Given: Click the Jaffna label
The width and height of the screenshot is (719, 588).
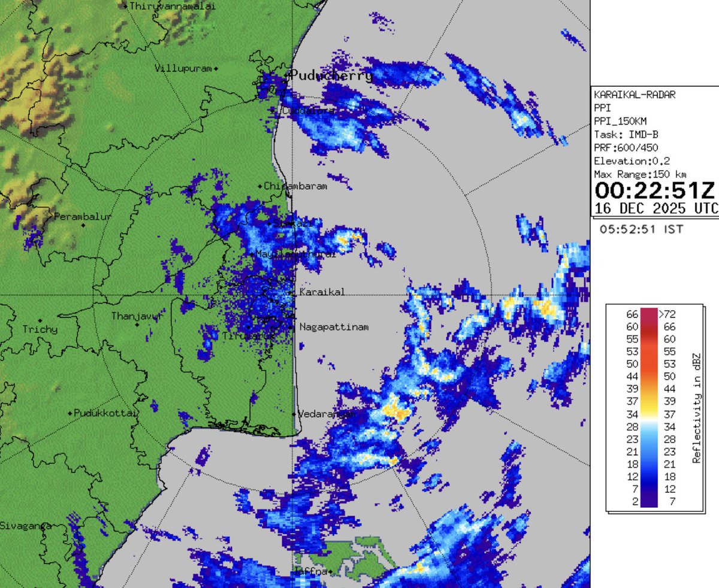Looking at the screenshot, I should [311, 571].
